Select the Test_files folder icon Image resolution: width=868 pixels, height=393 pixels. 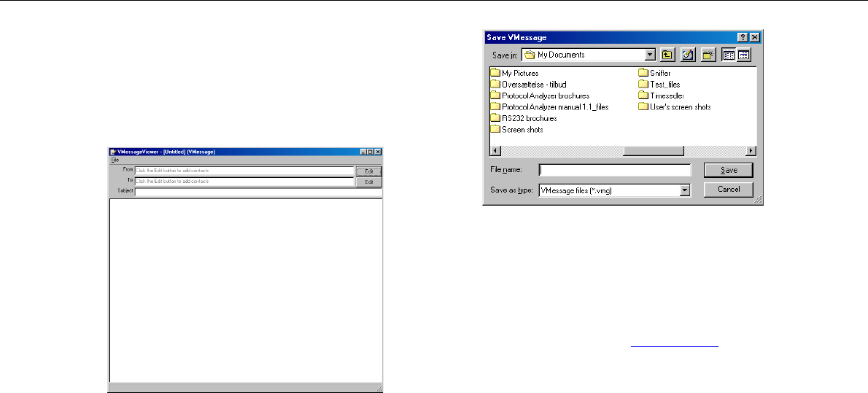pos(643,84)
